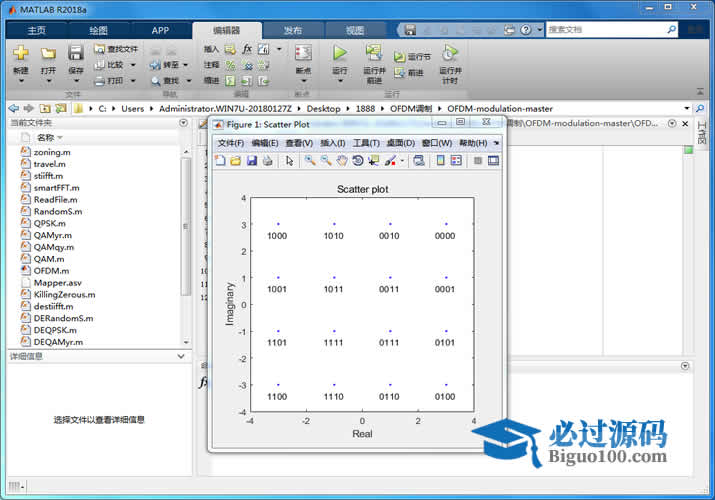This screenshot has width=715, height=500.
Task: Select the Pan hand tool in figure
Action: click(x=342, y=160)
